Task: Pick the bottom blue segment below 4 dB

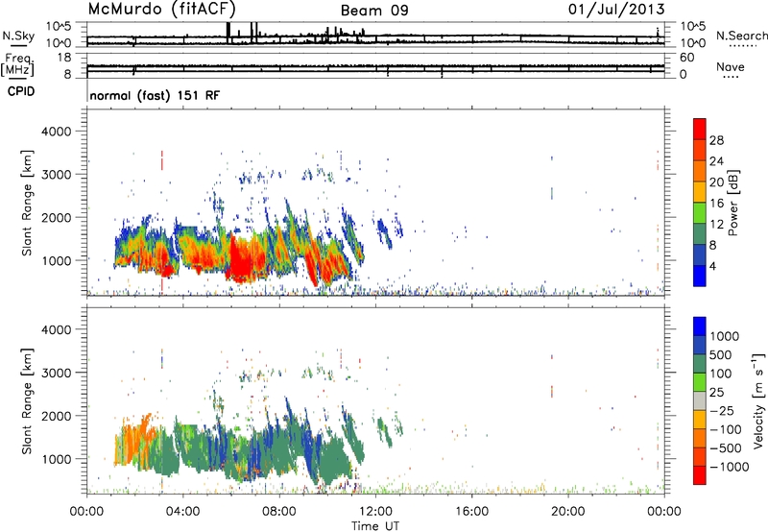Action: coord(700,276)
